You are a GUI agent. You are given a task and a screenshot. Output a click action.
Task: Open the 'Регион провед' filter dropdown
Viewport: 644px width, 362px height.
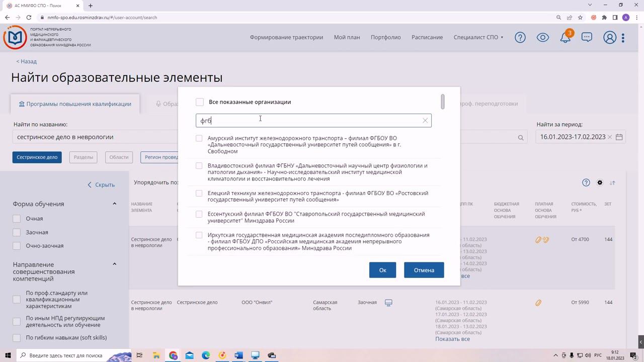159,157
